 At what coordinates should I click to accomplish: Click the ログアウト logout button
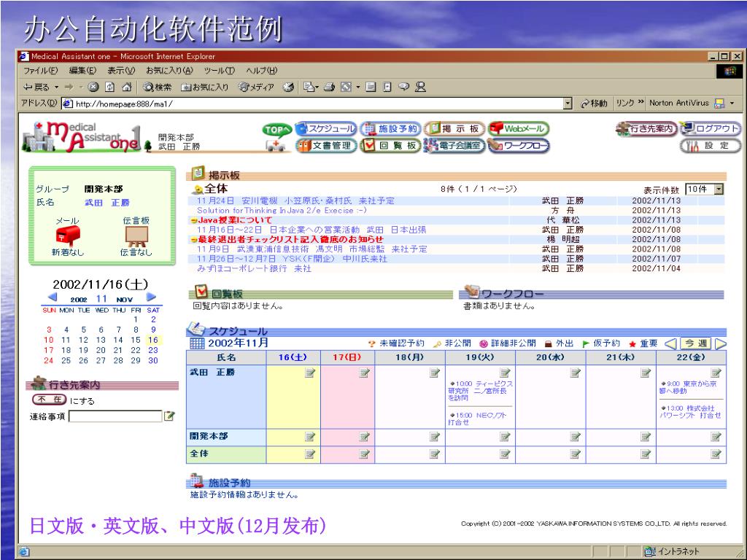[x=711, y=128]
